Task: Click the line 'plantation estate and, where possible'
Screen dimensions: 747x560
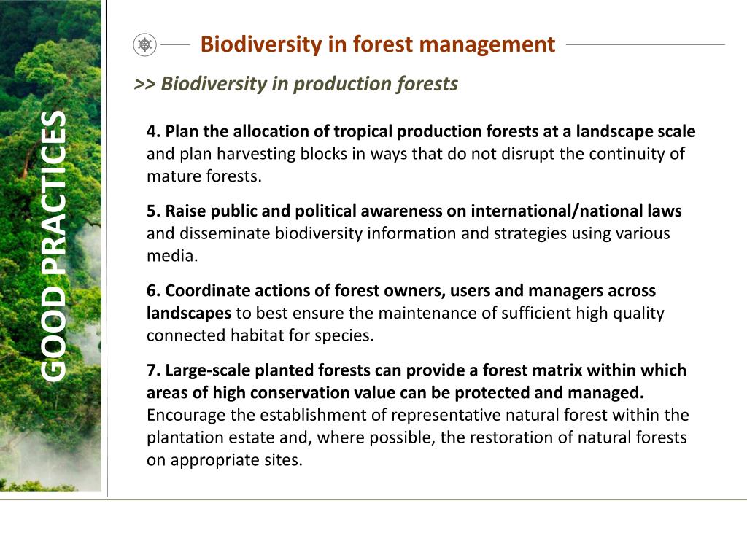Action: point(417,437)
